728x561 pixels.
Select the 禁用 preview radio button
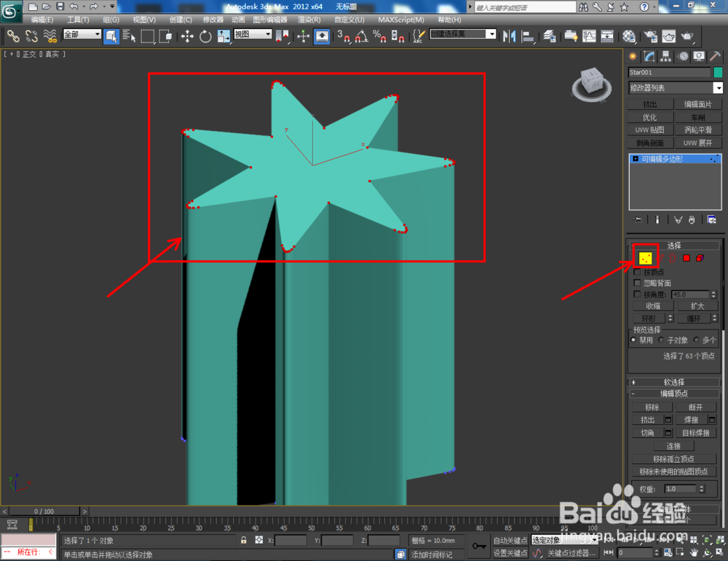click(x=633, y=340)
